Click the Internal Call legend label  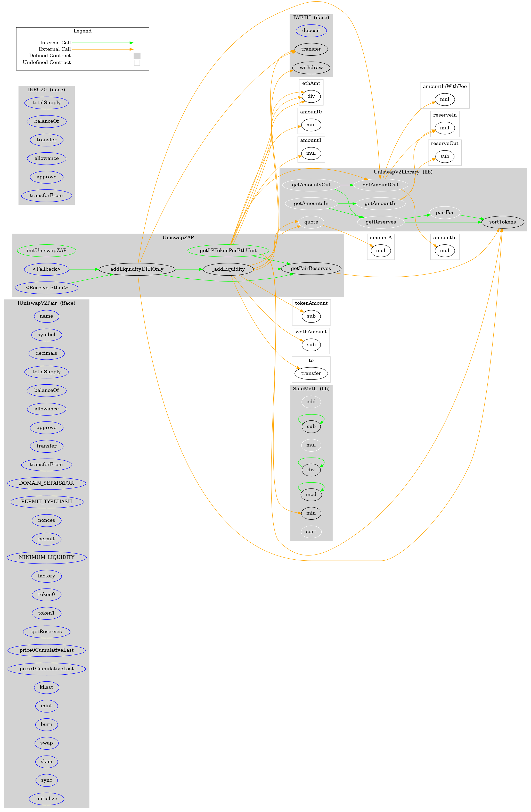56,43
